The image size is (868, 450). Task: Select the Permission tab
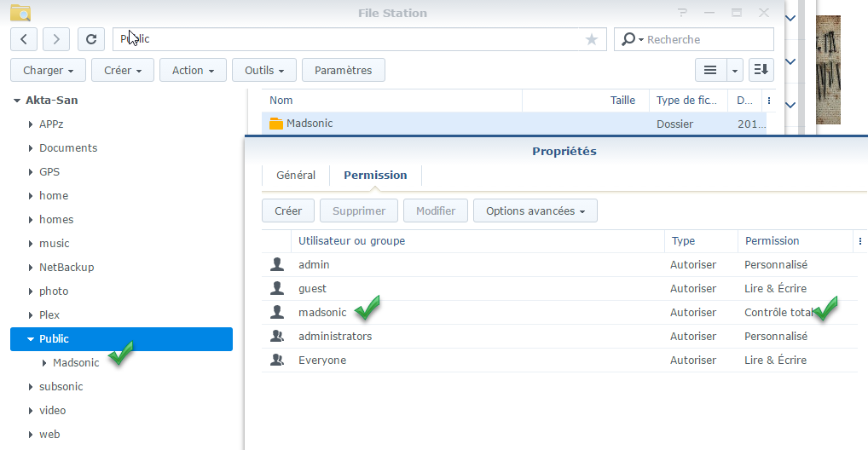[375, 175]
